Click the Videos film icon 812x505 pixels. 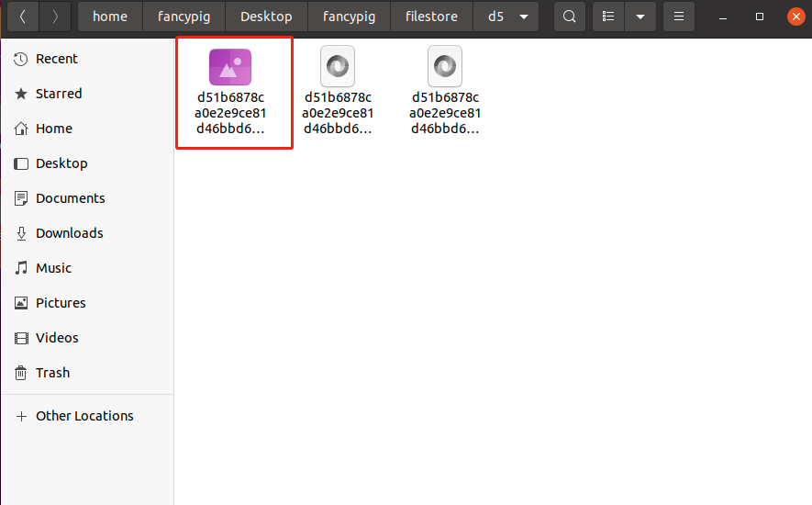coord(21,338)
